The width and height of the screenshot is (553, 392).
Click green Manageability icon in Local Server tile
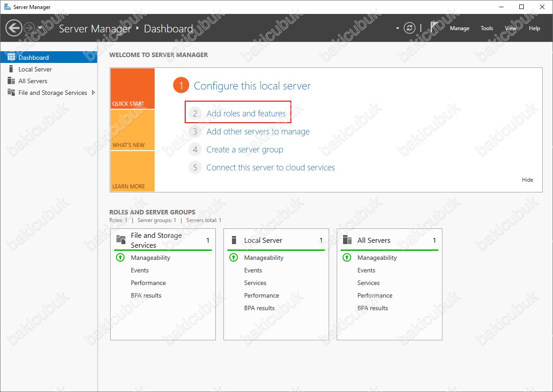pos(233,258)
